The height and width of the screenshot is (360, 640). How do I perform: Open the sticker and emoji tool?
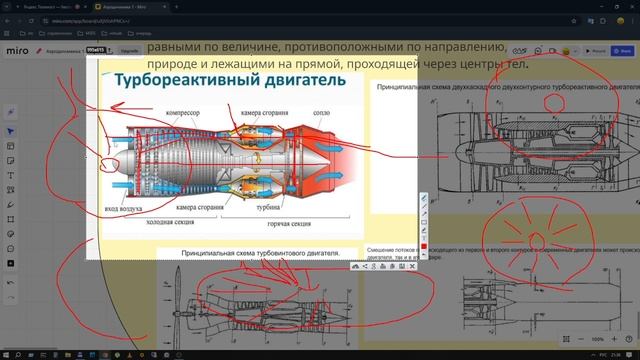pyautogui.click(x=11, y=234)
